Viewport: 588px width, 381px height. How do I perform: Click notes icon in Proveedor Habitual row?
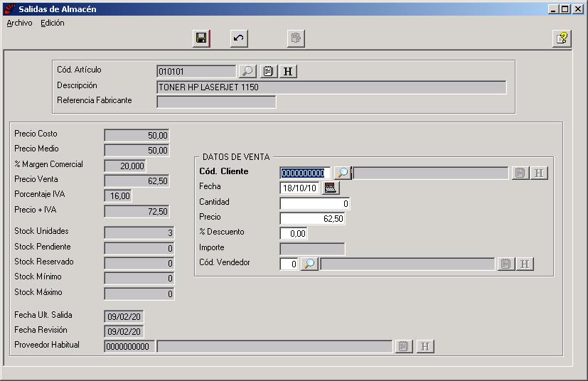pyautogui.click(x=404, y=346)
